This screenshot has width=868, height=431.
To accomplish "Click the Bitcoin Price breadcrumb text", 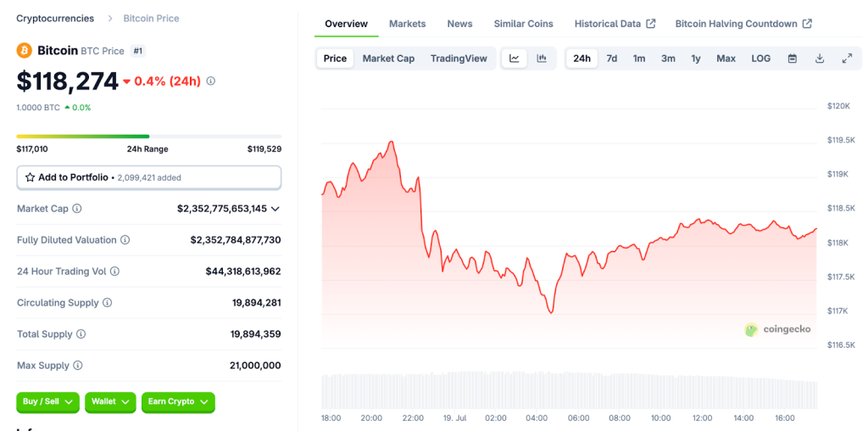I will [x=151, y=19].
